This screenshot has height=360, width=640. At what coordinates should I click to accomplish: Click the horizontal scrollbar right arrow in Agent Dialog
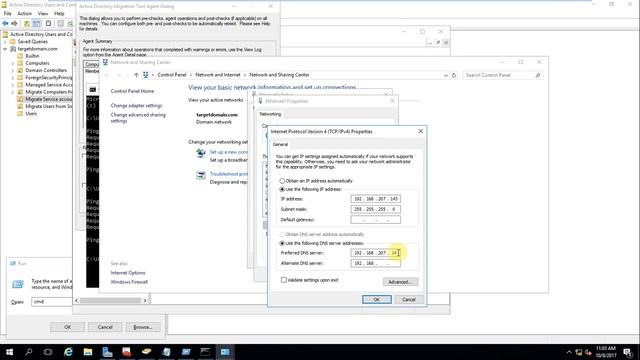(145, 301)
